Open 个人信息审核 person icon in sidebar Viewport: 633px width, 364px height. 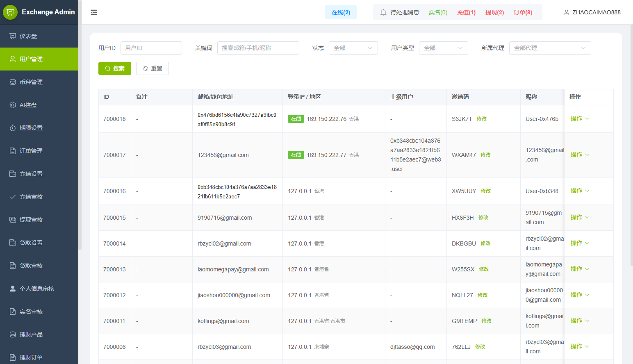(x=13, y=289)
